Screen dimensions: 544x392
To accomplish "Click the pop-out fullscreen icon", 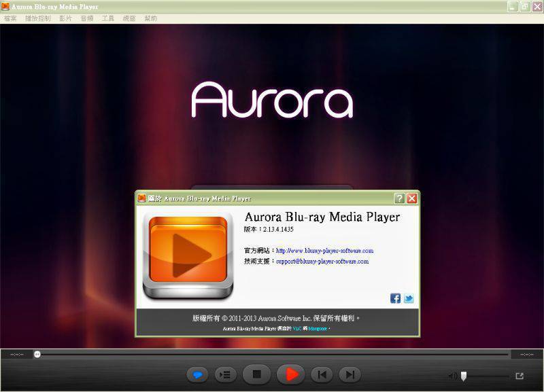I will click(520, 376).
